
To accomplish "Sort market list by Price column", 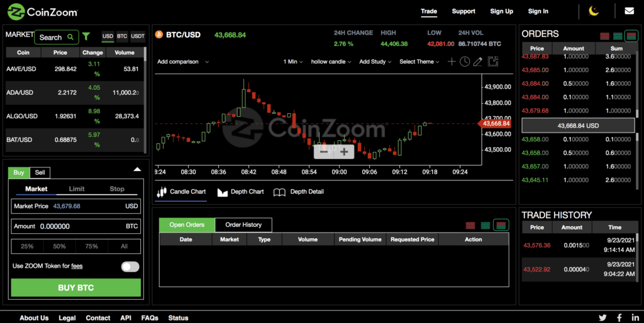I will point(60,53).
